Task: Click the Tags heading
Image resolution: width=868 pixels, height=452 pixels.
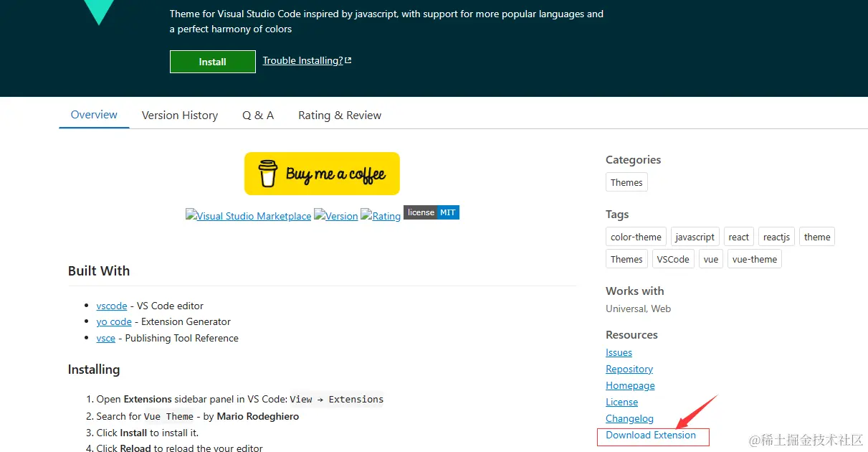Action: pyautogui.click(x=617, y=214)
